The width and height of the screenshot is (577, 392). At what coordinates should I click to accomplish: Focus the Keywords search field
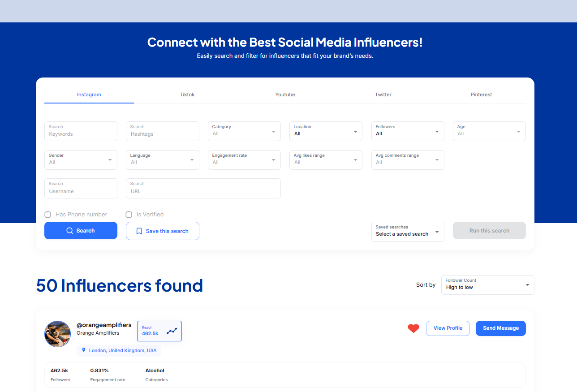pyautogui.click(x=81, y=134)
